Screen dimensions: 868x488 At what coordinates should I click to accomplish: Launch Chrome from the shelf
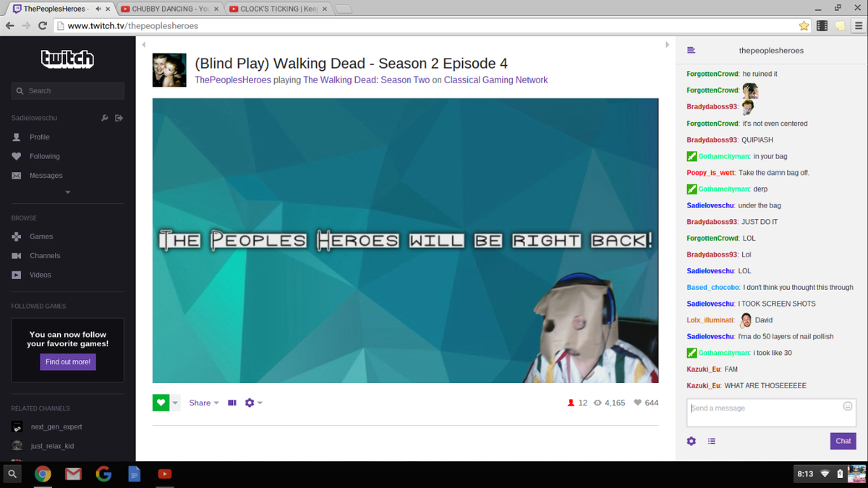coord(43,474)
